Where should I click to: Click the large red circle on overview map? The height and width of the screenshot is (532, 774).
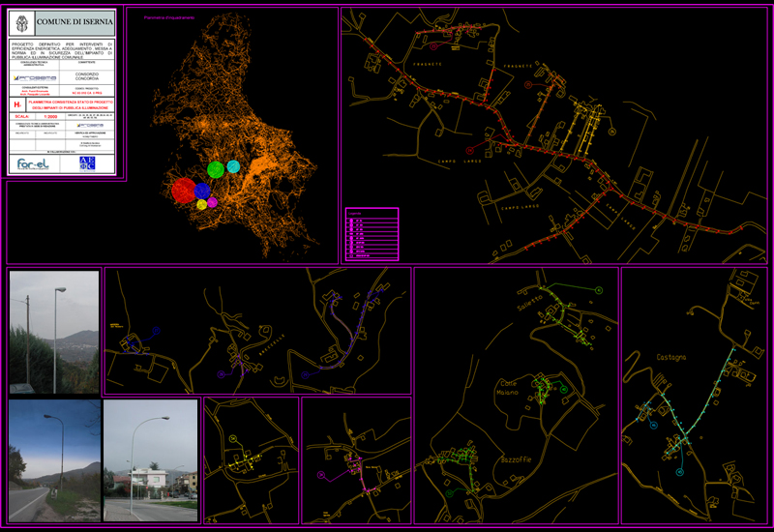[x=184, y=191]
